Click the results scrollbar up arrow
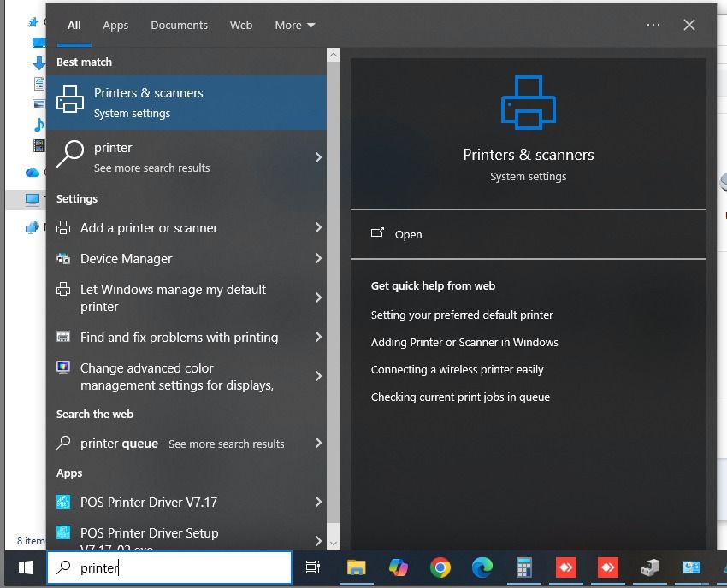 click(334, 56)
